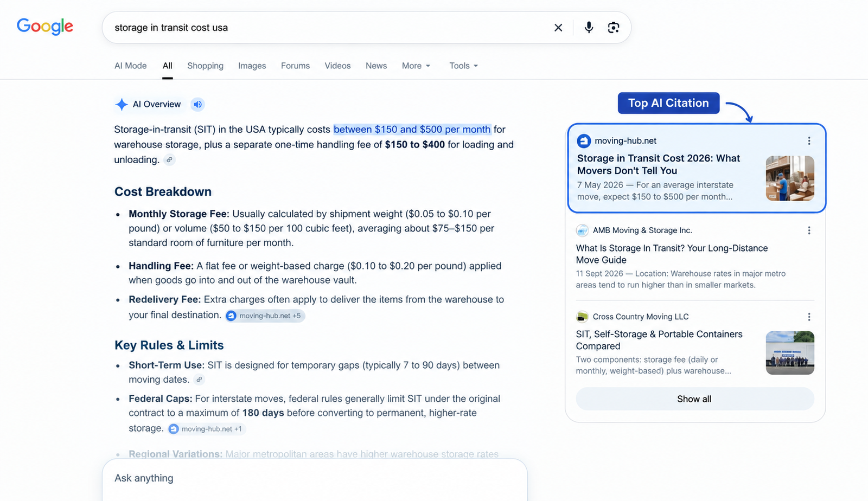Image resolution: width=868 pixels, height=501 pixels.
Task: Switch to Forums tab
Action: point(295,66)
